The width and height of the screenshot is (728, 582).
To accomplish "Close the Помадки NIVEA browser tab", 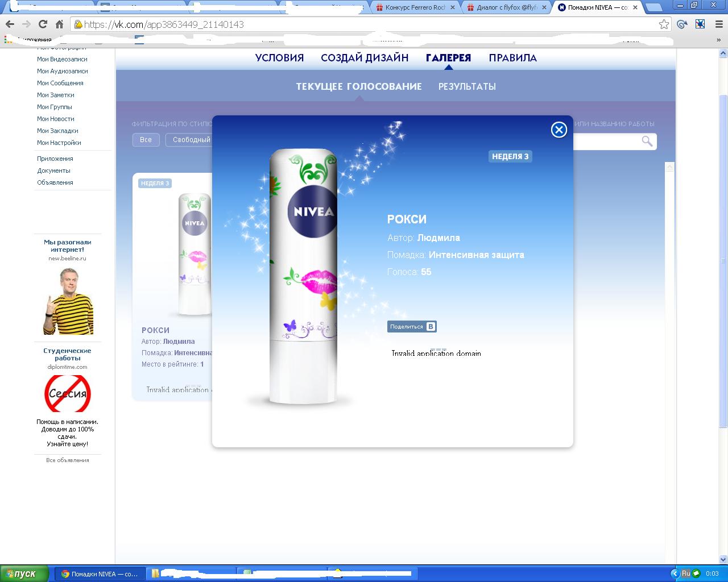I will pyautogui.click(x=635, y=7).
